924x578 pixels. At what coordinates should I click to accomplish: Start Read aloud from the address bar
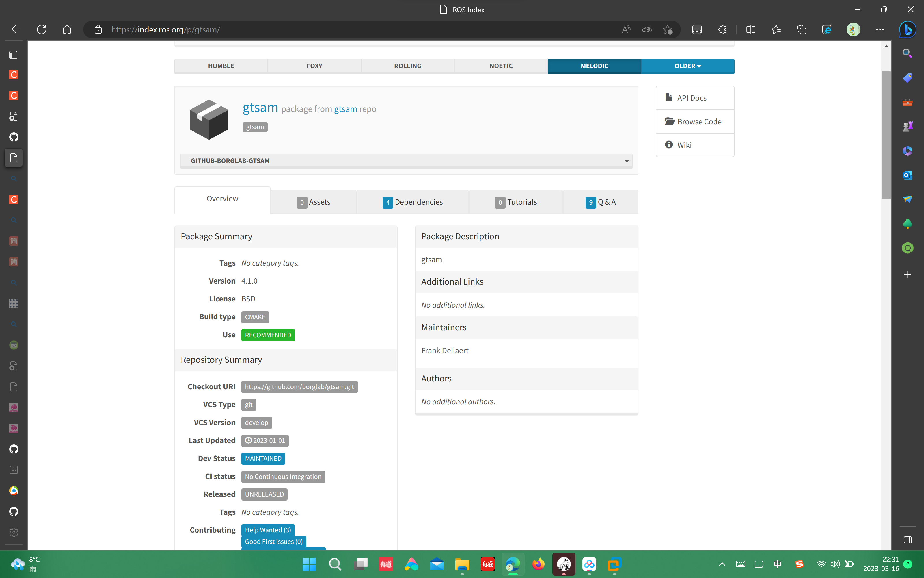coord(626,29)
